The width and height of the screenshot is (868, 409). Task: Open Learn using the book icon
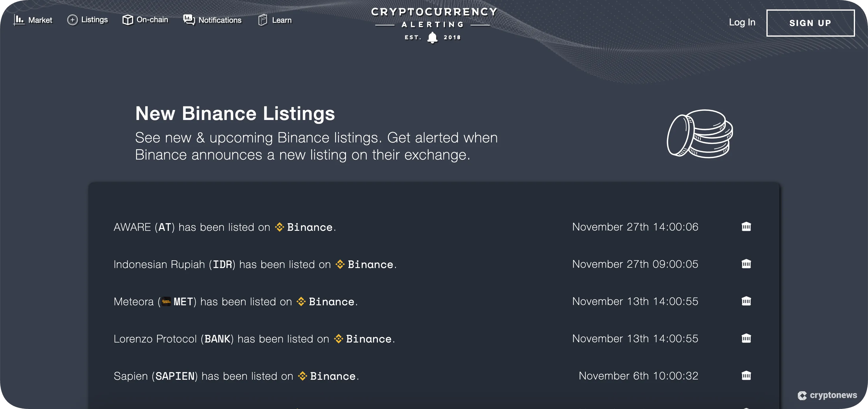click(x=262, y=20)
